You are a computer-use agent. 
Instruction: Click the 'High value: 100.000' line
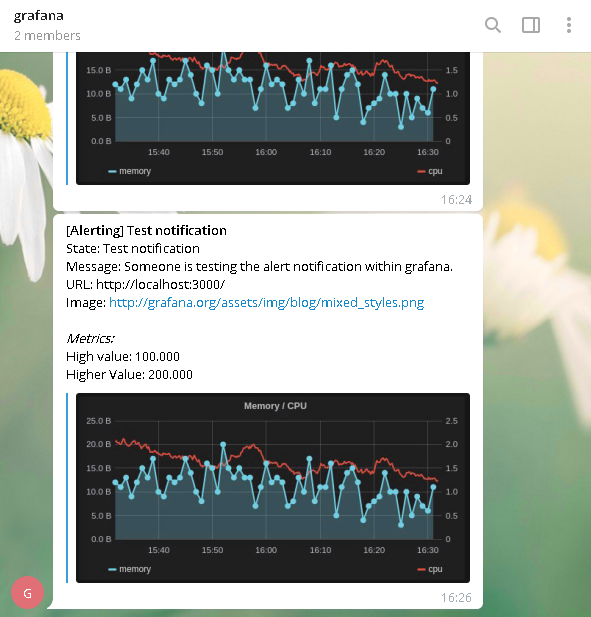123,357
